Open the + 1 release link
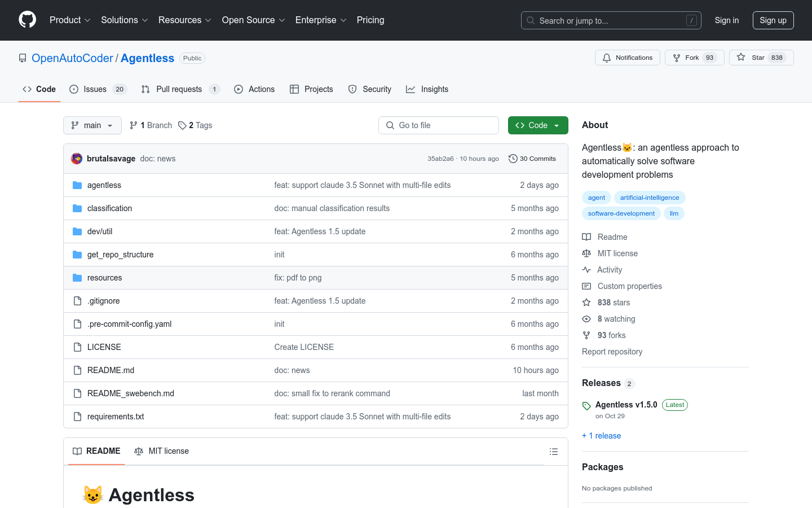The width and height of the screenshot is (812, 508). pyautogui.click(x=601, y=436)
